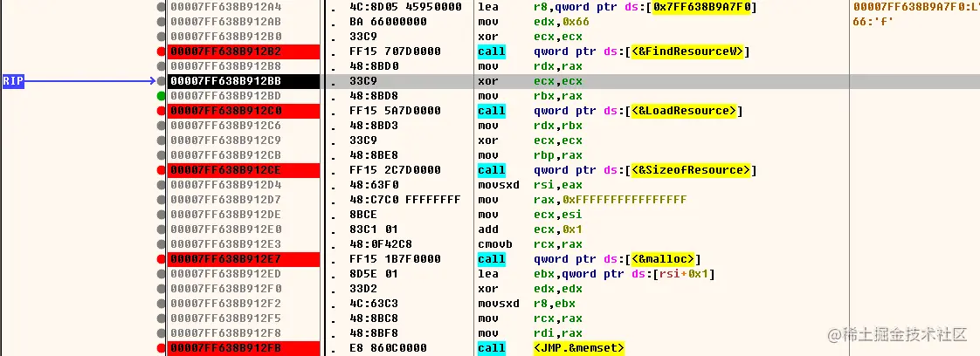Select address 00007FF638B912B8

(x=225, y=66)
